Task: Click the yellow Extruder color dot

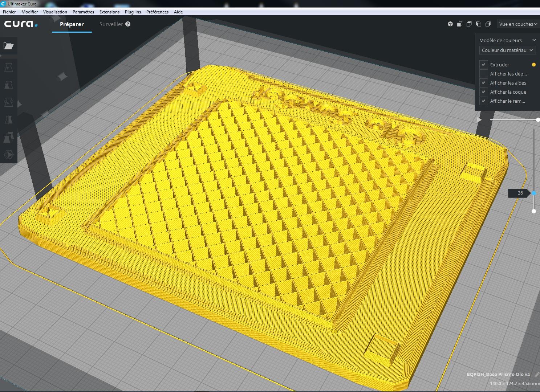Action: tap(534, 65)
